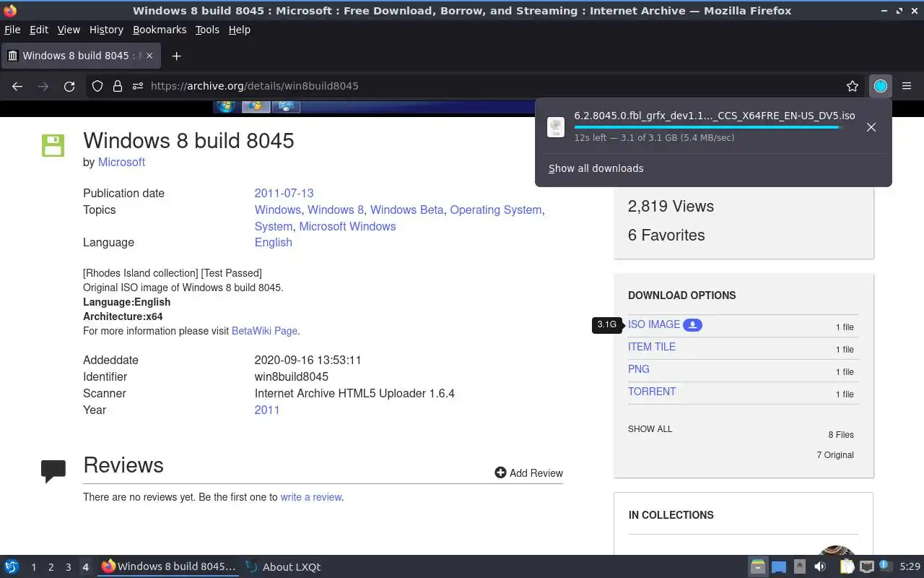This screenshot has width=924, height=578.
Task: Open the notification alert tray icon
Action: 886,566
